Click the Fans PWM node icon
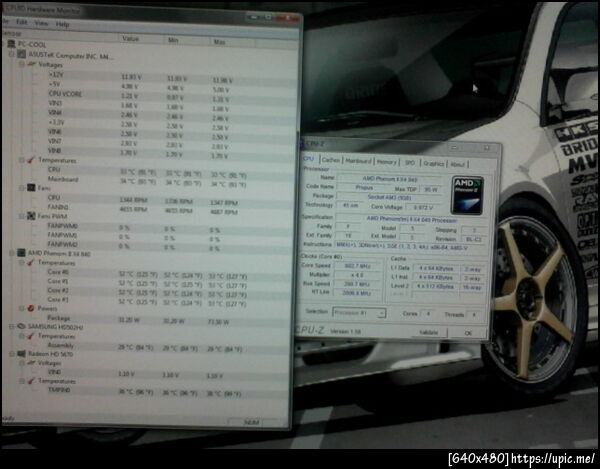The width and height of the screenshot is (600, 469). click(31, 216)
